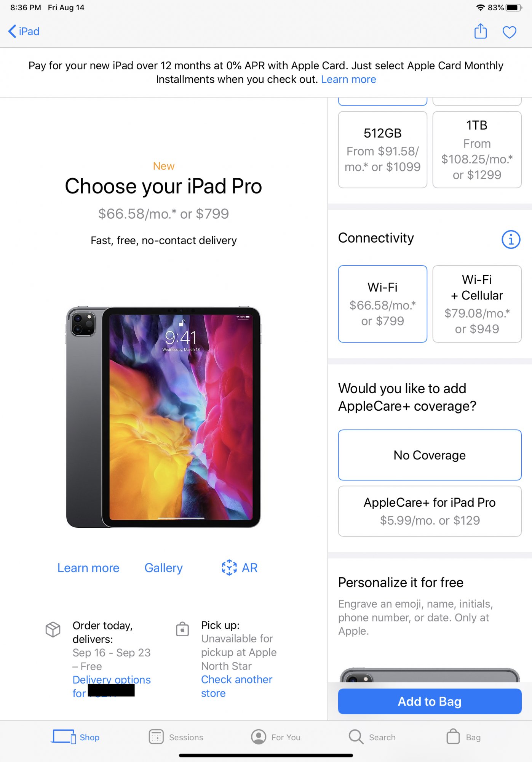Open the Search tab

tap(372, 737)
